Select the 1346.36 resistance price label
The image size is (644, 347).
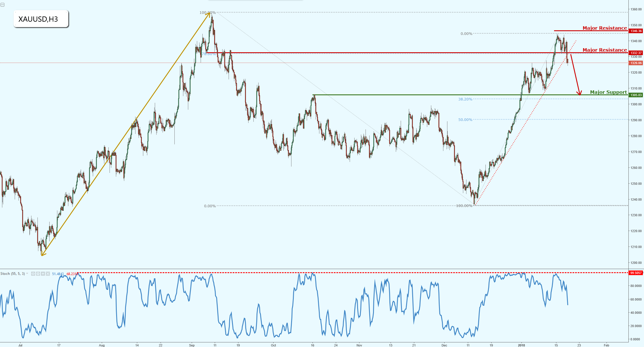pos(636,31)
